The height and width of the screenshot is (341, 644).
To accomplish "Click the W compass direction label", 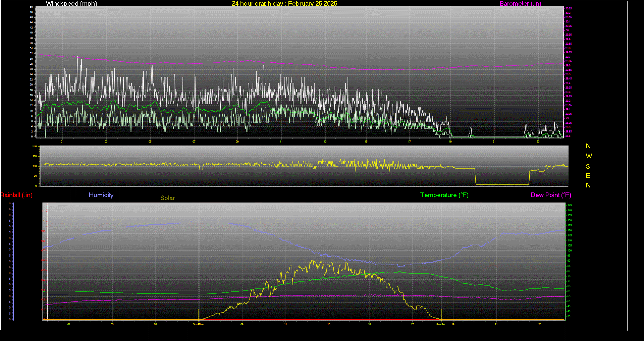I will (589, 156).
